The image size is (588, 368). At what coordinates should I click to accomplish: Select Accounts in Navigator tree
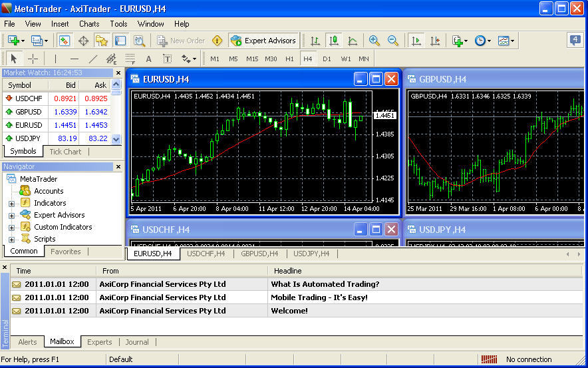(x=49, y=191)
